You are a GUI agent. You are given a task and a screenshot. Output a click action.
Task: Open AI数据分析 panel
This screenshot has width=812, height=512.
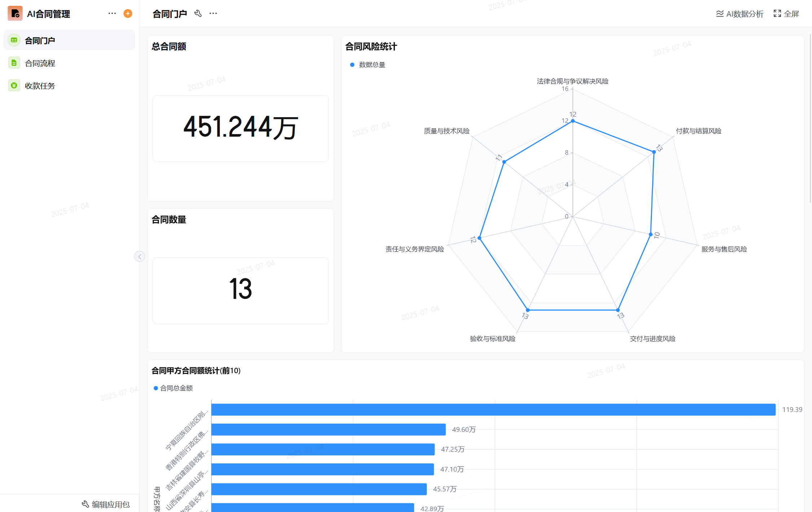[x=739, y=14]
